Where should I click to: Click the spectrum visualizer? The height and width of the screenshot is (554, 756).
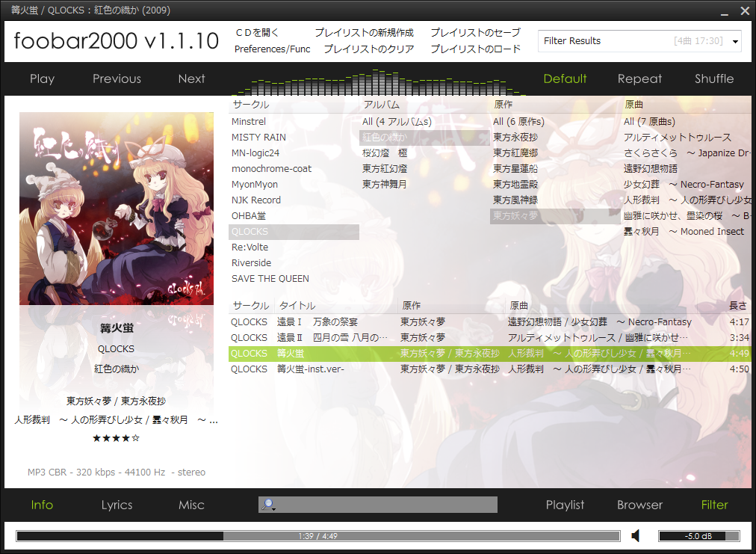[x=379, y=81]
